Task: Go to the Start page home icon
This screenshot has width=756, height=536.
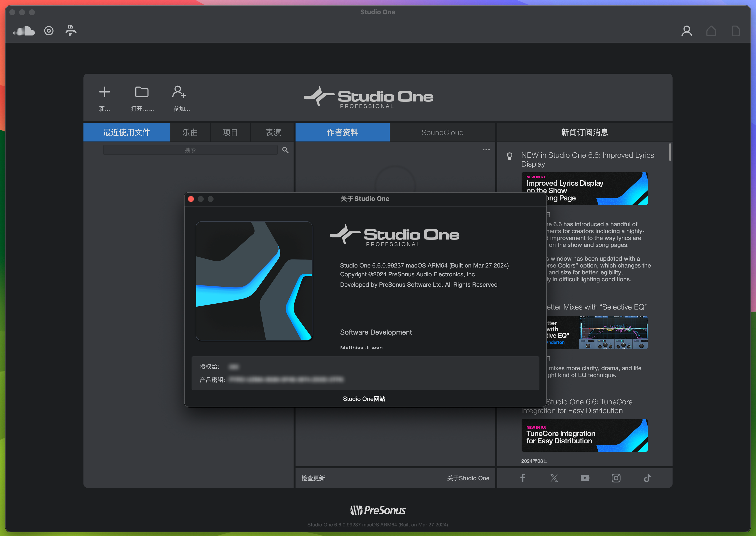Action: 711,31
